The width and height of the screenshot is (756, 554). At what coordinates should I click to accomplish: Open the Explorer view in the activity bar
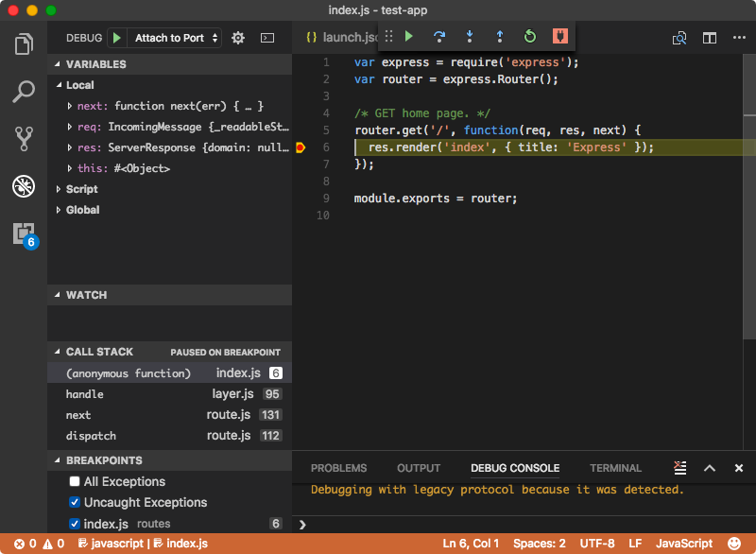[x=24, y=43]
